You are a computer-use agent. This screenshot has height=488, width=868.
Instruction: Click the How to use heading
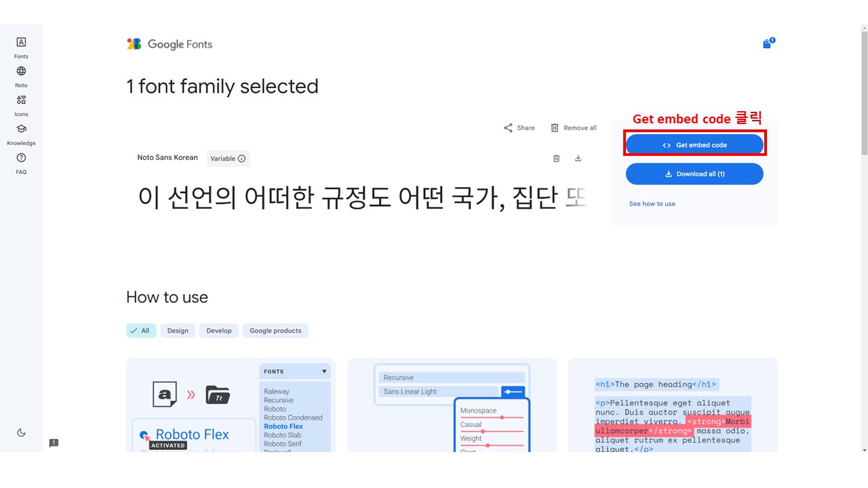(x=167, y=298)
